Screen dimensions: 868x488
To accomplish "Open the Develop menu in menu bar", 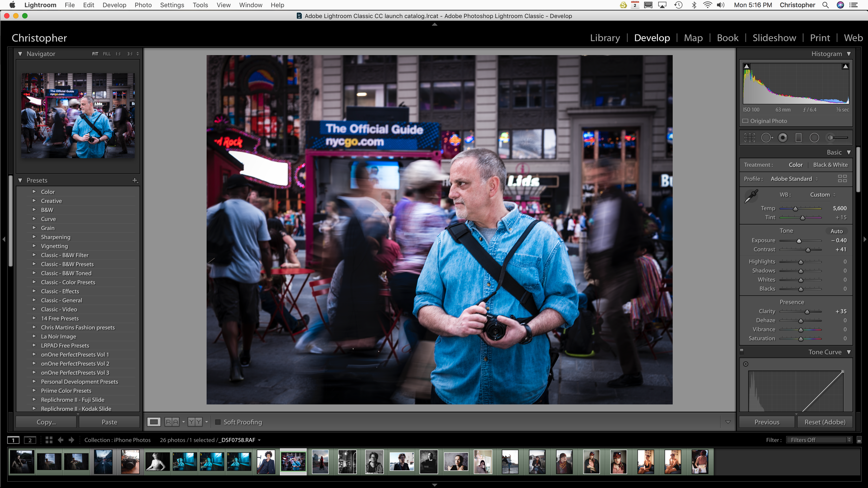I will coord(114,5).
